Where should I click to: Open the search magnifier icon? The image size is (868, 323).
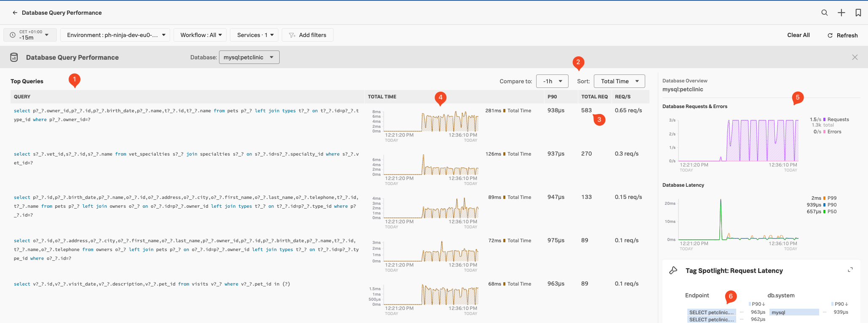(825, 13)
